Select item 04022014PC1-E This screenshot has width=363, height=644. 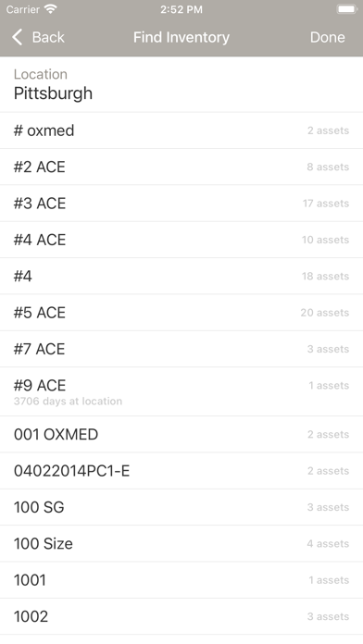(181, 471)
